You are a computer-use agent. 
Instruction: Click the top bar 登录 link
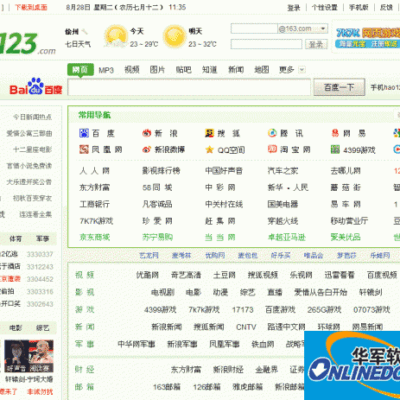point(294,8)
